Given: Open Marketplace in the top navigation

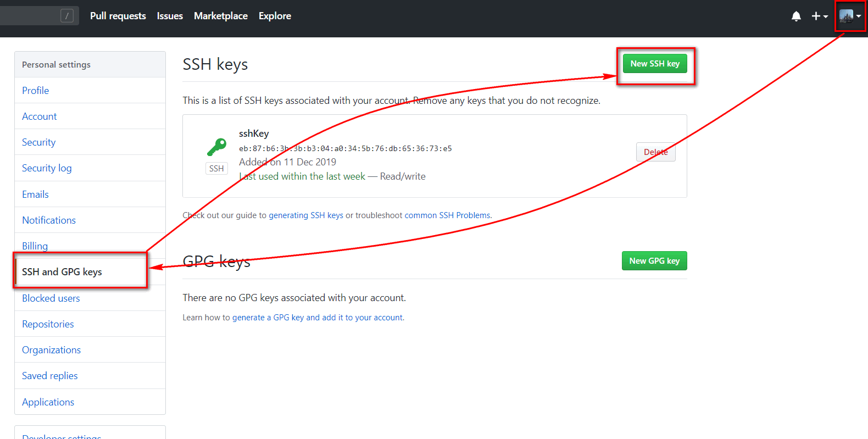Looking at the screenshot, I should 221,16.
